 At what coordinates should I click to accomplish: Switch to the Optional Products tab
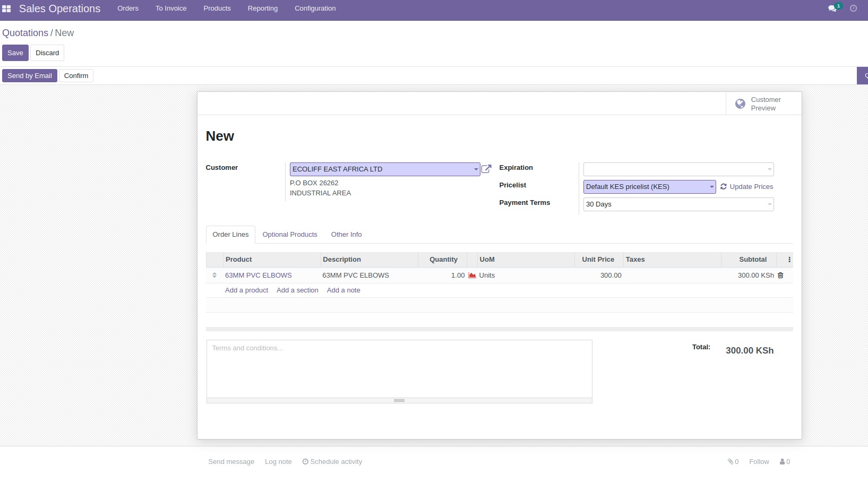pyautogui.click(x=289, y=235)
